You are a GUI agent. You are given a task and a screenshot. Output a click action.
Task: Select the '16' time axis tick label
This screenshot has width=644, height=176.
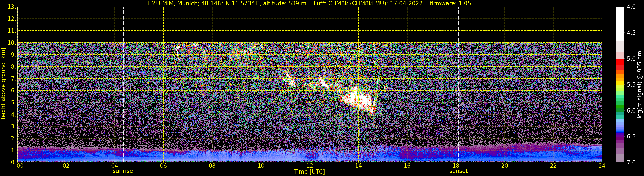407,166
